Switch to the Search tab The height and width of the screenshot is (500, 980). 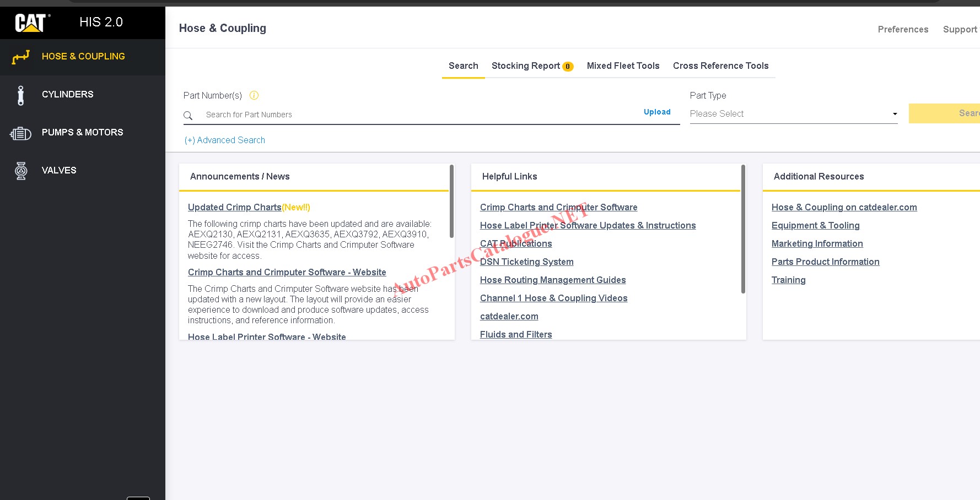tap(464, 66)
